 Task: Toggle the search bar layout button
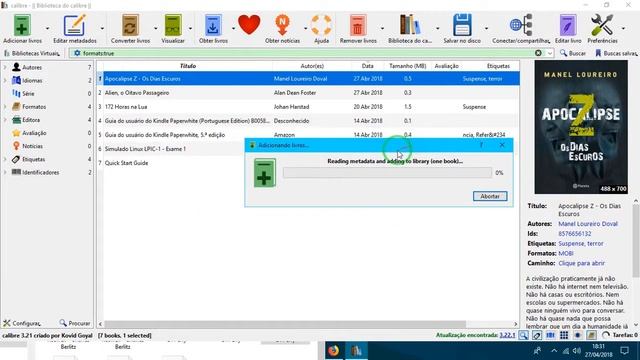(523, 335)
